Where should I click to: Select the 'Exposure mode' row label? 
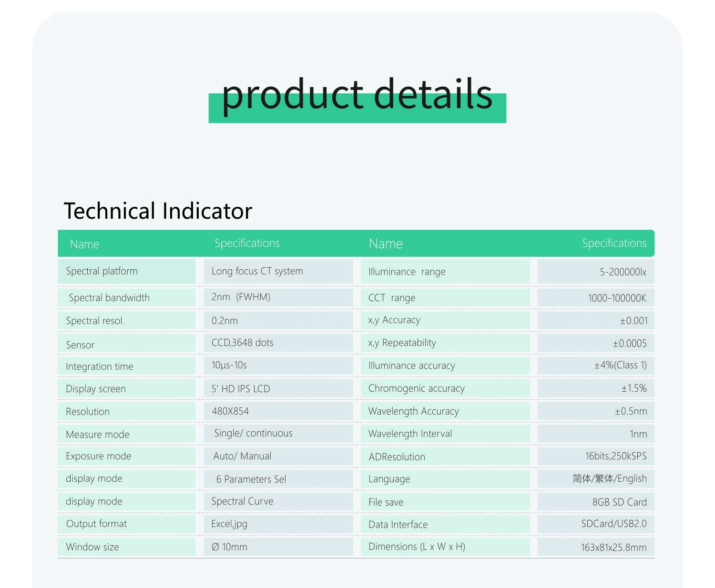(x=98, y=456)
